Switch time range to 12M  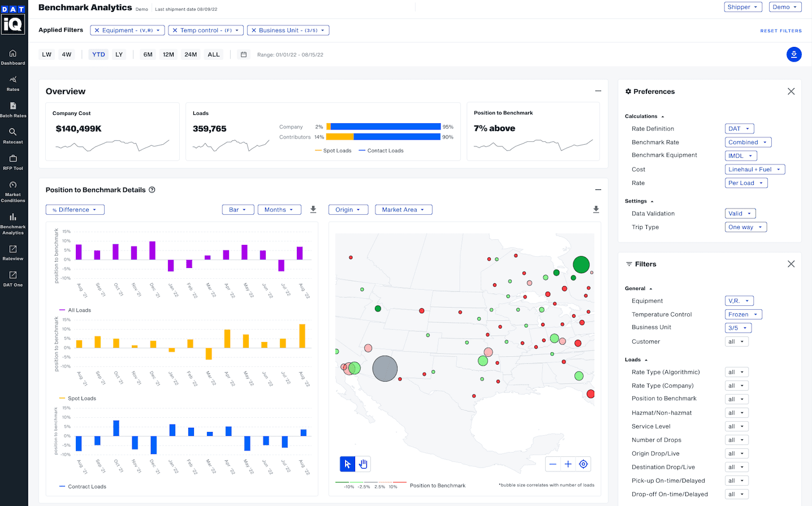169,55
